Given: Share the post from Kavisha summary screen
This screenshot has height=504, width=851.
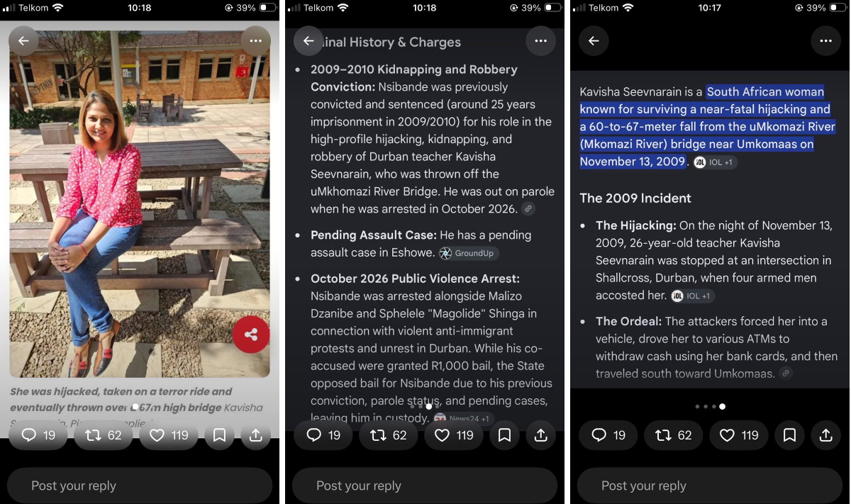Looking at the screenshot, I should [x=826, y=435].
